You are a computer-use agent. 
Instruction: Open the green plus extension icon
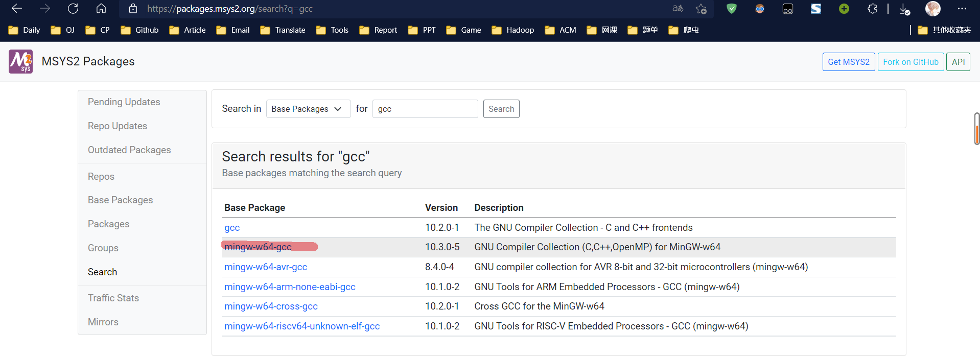[x=844, y=9]
